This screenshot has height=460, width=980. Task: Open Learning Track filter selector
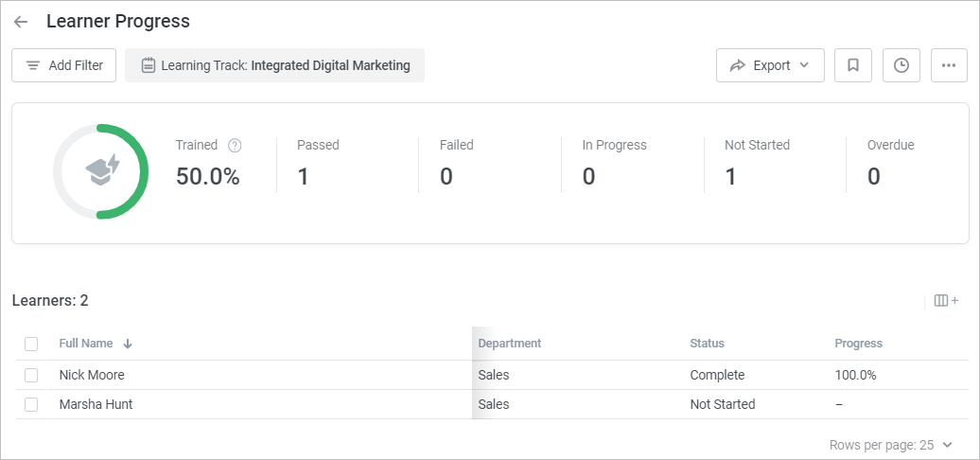(x=275, y=65)
